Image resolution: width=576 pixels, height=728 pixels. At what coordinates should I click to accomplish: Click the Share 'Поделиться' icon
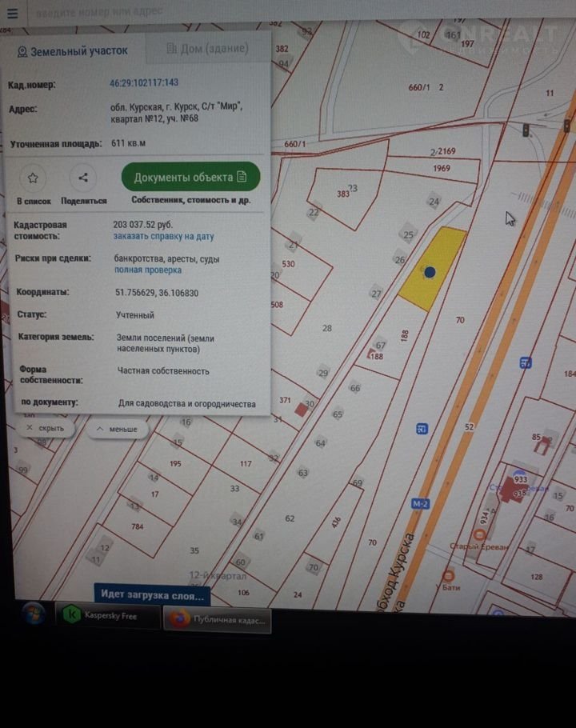click(83, 178)
